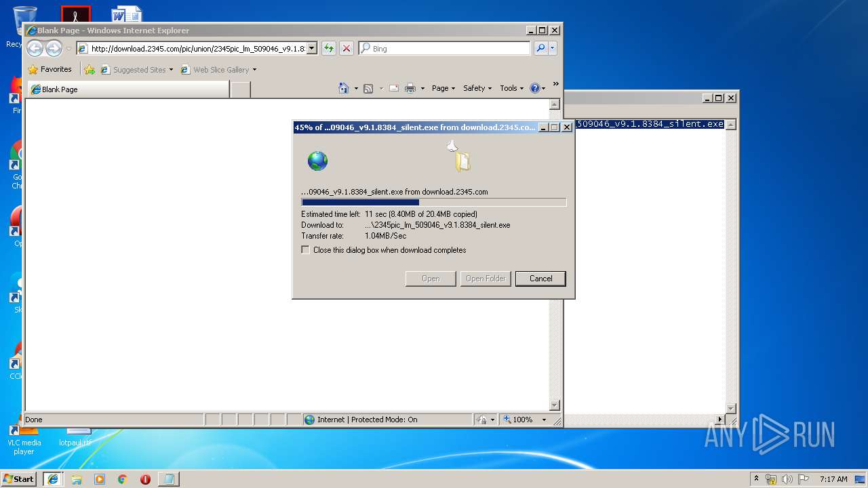Image resolution: width=868 pixels, height=488 pixels.
Task: Expand the Web Slice Gallery dropdown
Action: click(254, 70)
